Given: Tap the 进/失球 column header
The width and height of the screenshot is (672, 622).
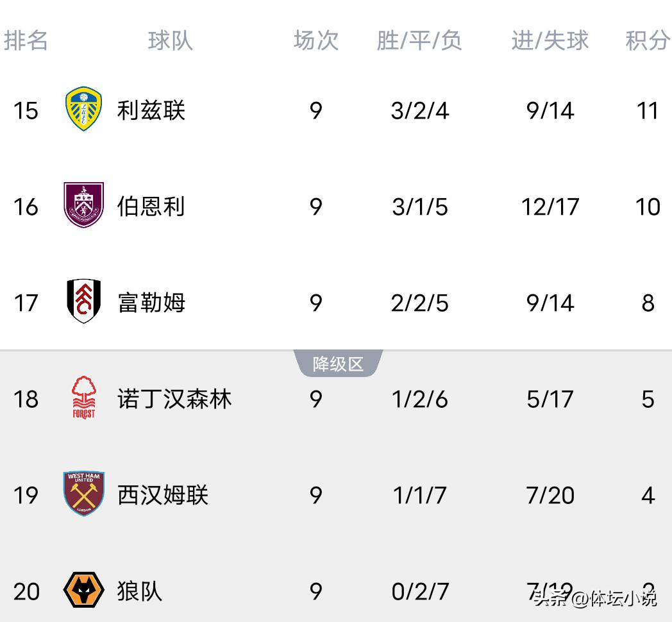Looking at the screenshot, I should tap(550, 40).
